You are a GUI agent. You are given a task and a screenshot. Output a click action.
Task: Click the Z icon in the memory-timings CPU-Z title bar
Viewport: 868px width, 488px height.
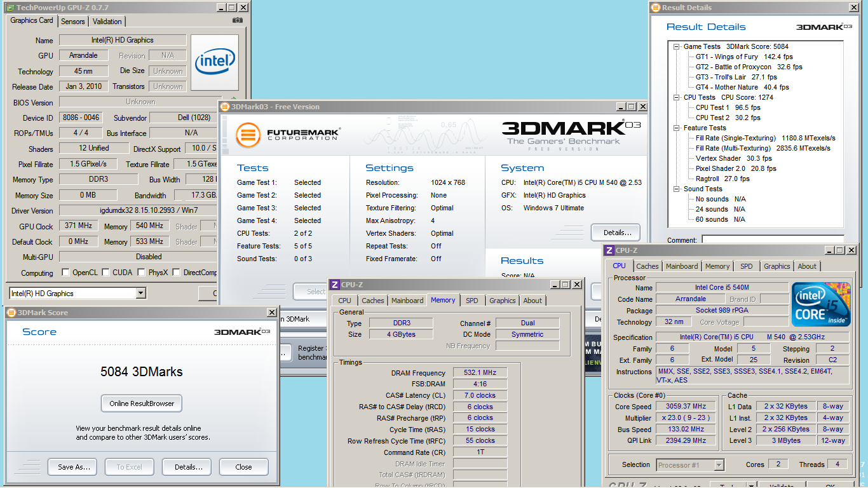tap(335, 285)
